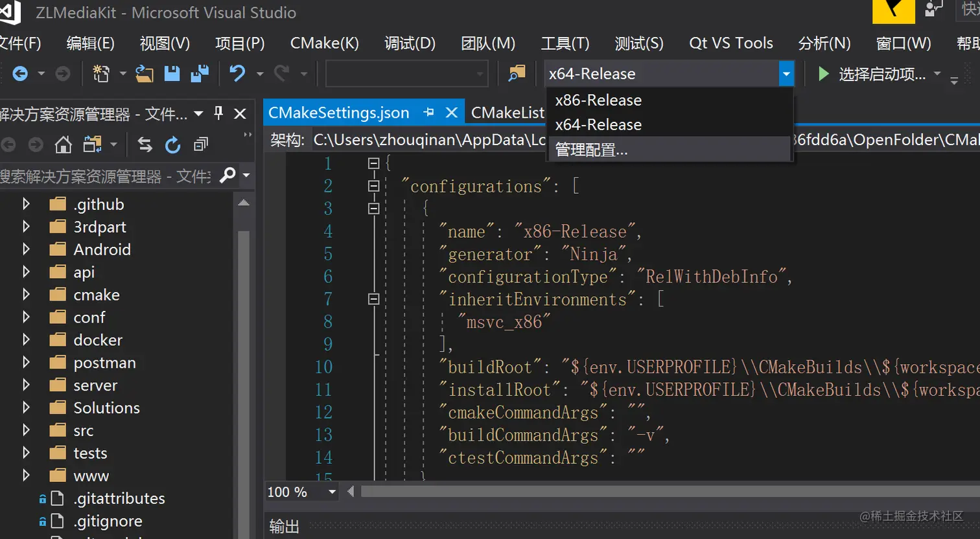
Task: Open Solution Explorer window options dropdown arrow
Action: pyautogui.click(x=198, y=114)
